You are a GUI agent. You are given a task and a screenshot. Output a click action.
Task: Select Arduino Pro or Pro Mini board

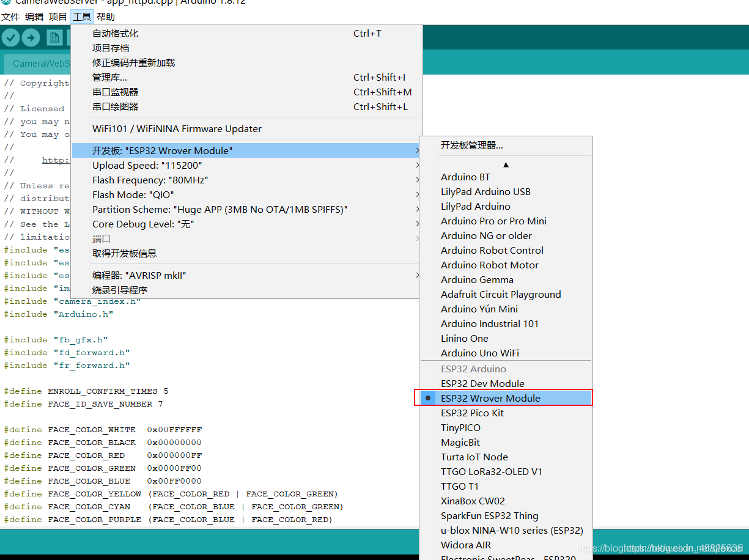pyautogui.click(x=506, y=221)
